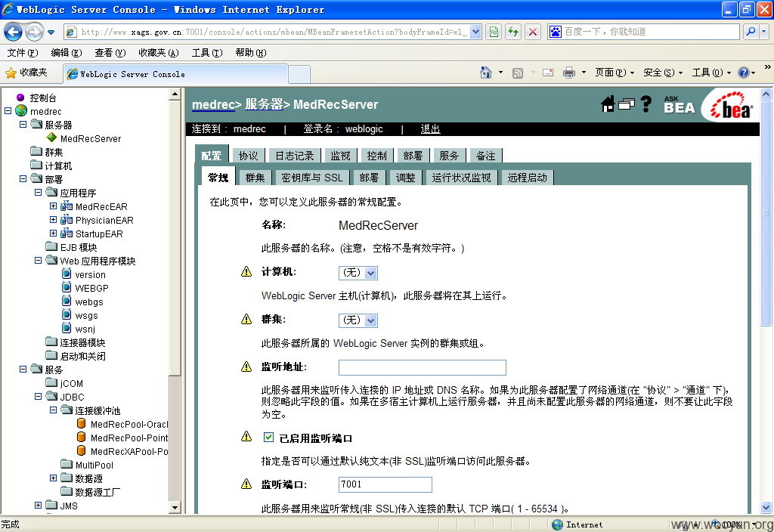Click the favorites star icon
774x532 pixels.
[11, 73]
